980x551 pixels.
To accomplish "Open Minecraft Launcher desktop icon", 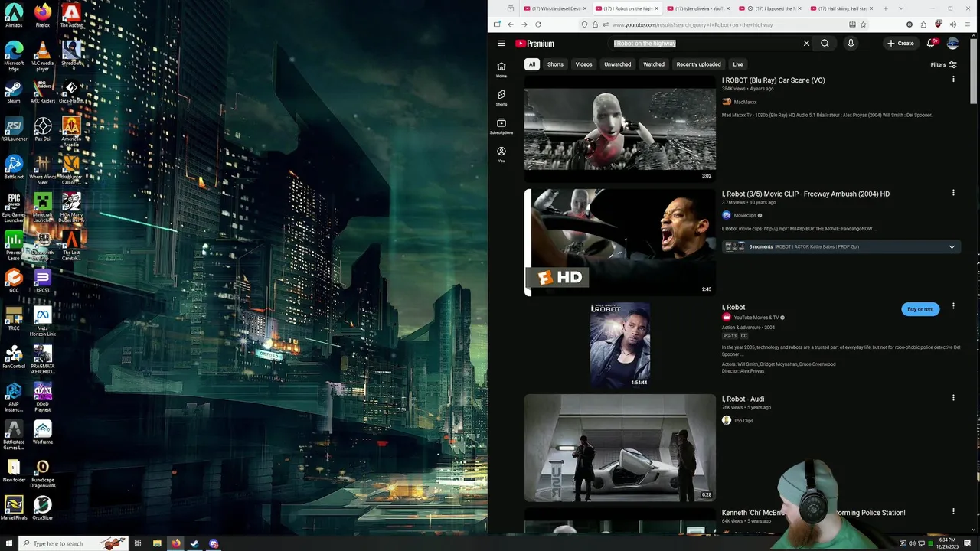I will [x=43, y=208].
